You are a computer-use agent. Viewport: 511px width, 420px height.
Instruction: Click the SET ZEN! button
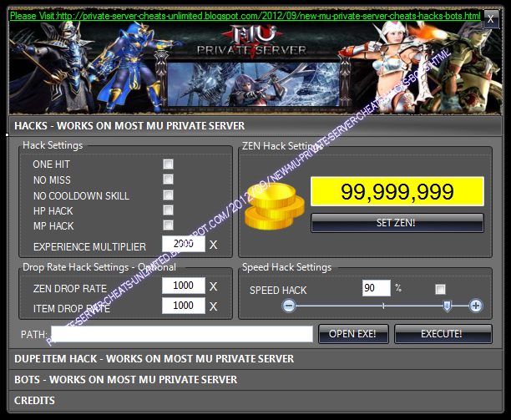click(x=397, y=223)
